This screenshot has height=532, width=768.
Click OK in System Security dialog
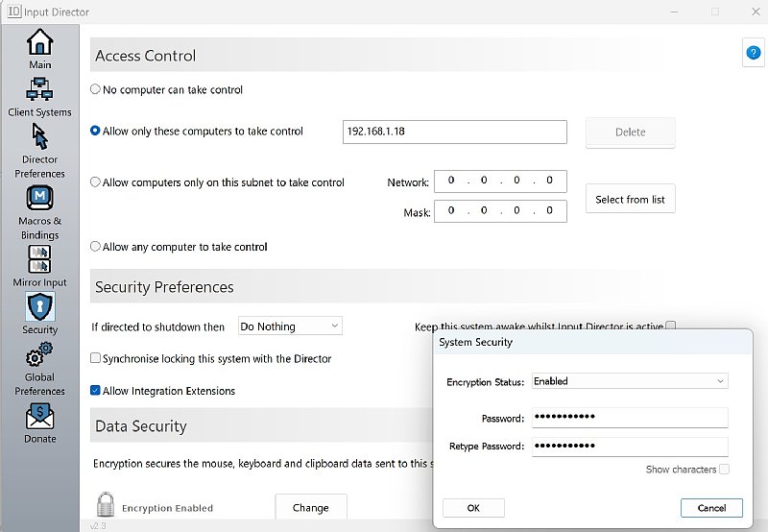pyautogui.click(x=473, y=508)
